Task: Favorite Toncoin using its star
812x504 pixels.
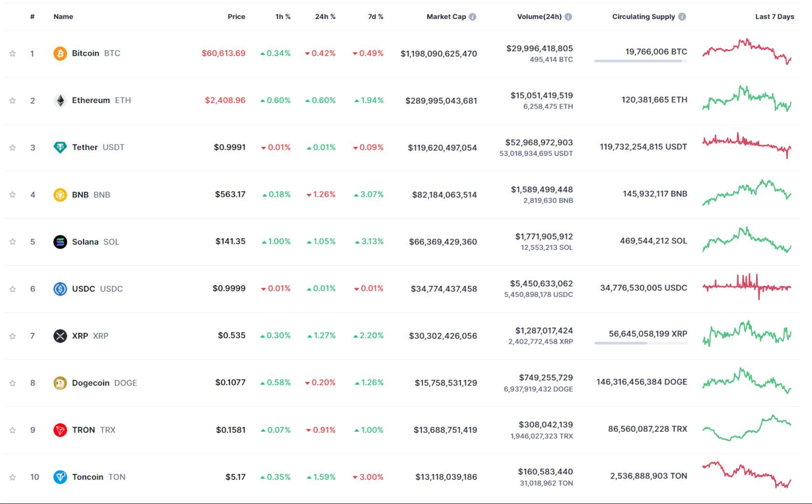Action: 13,477
